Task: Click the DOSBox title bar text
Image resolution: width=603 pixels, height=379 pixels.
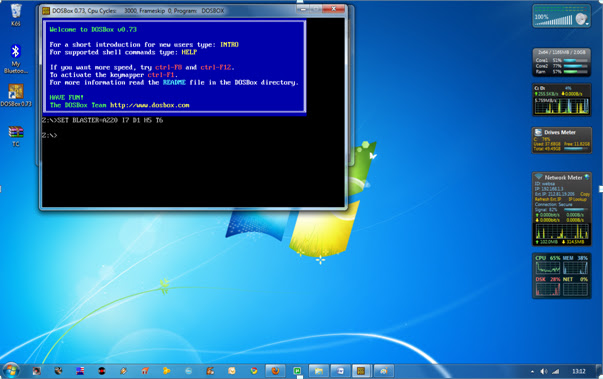Action: click(138, 11)
